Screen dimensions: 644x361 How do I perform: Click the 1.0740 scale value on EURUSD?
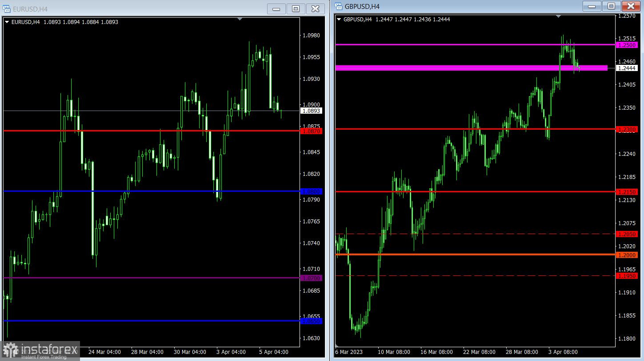(x=312, y=243)
